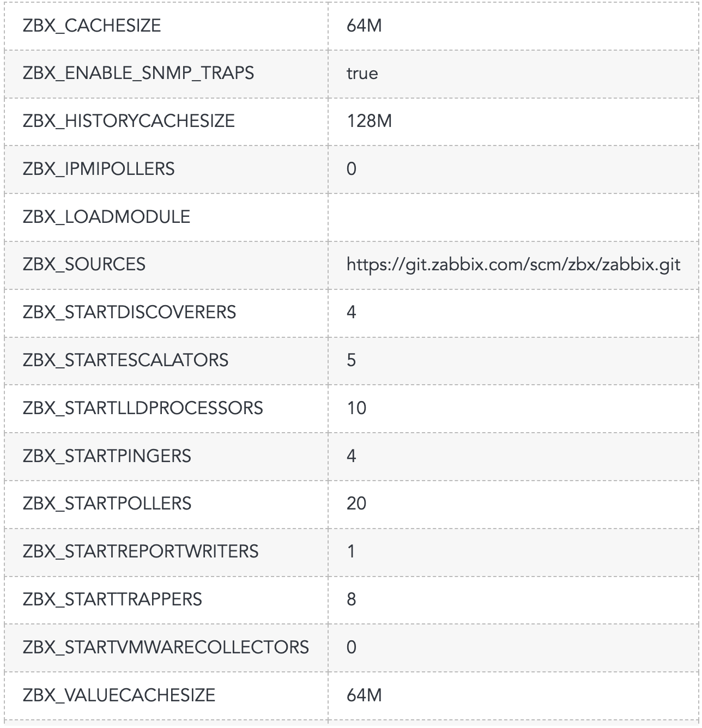The image size is (702, 728).
Task: Click the value 5 for start escalators
Action: point(352,360)
